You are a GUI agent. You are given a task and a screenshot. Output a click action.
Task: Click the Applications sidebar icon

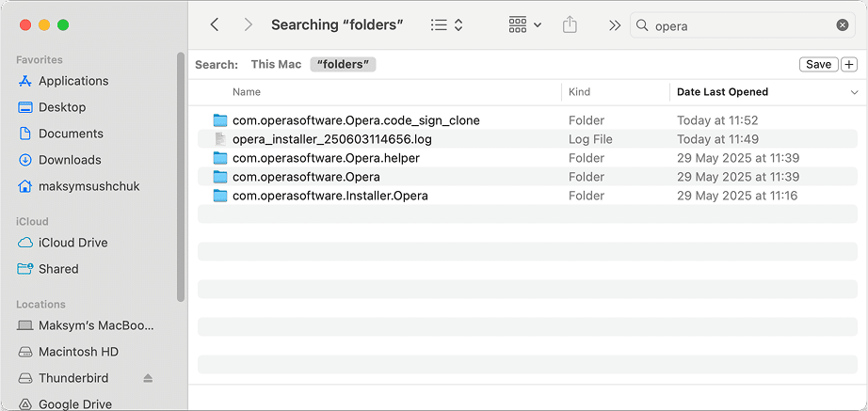(24, 81)
